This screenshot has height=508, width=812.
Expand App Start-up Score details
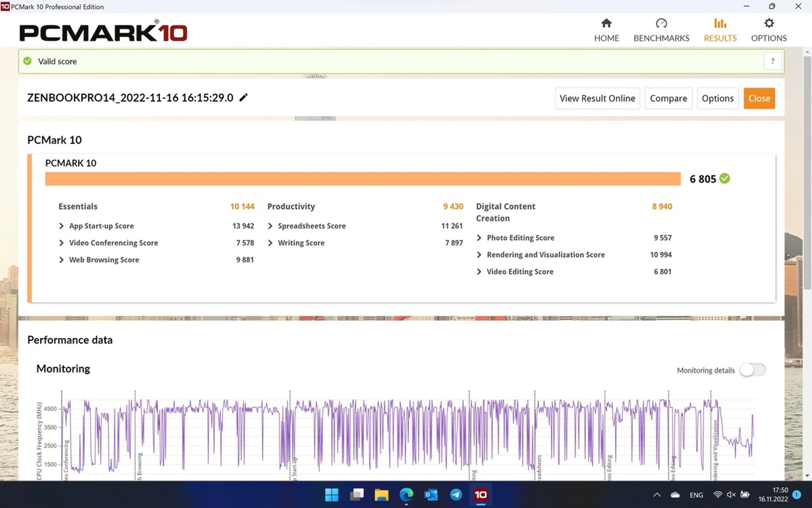61,226
